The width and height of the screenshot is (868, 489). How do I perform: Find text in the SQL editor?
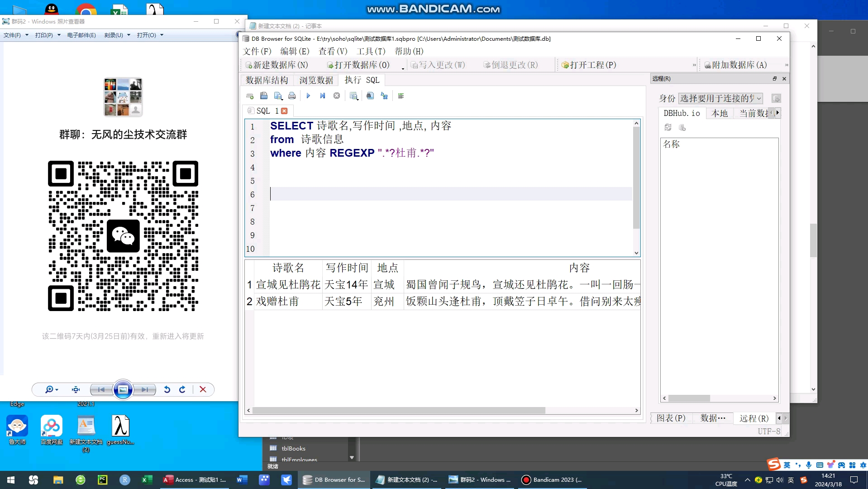[370, 96]
